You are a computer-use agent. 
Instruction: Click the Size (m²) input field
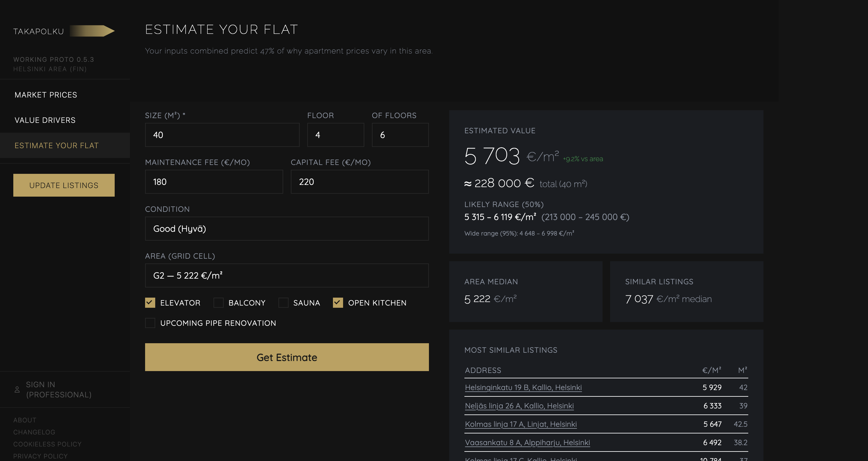(222, 135)
